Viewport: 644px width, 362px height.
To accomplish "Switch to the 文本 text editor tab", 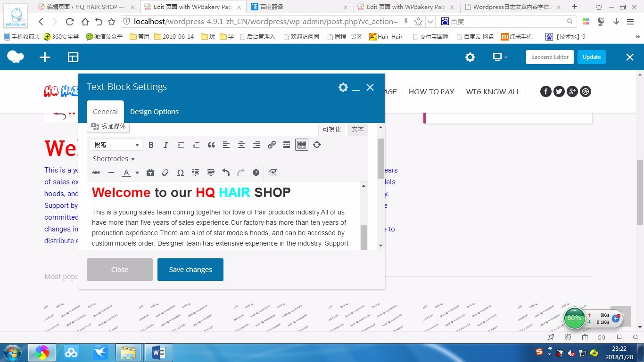I will coord(358,129).
